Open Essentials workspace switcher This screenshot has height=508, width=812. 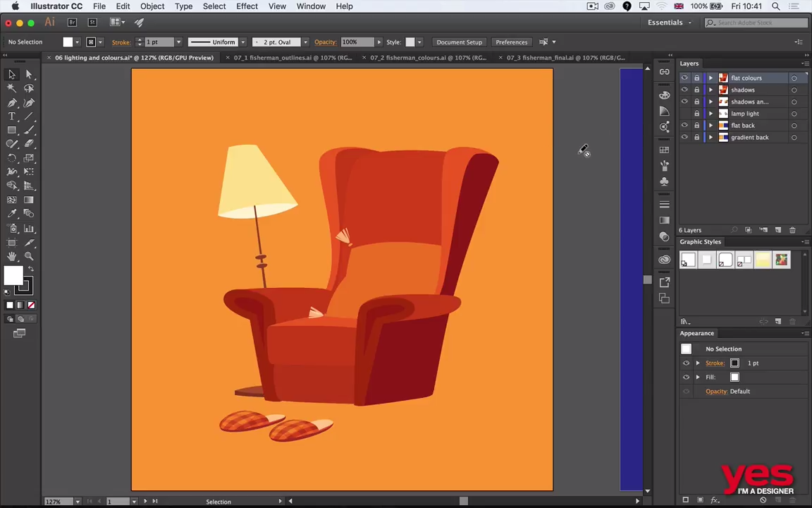coord(669,23)
